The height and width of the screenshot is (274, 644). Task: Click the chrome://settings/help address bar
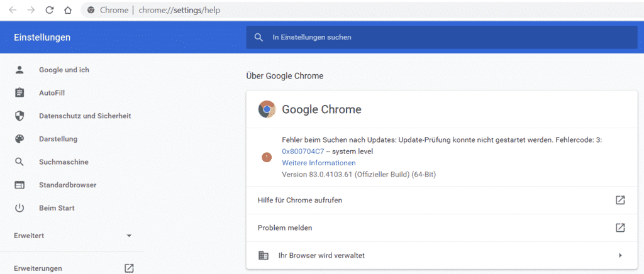(362, 10)
